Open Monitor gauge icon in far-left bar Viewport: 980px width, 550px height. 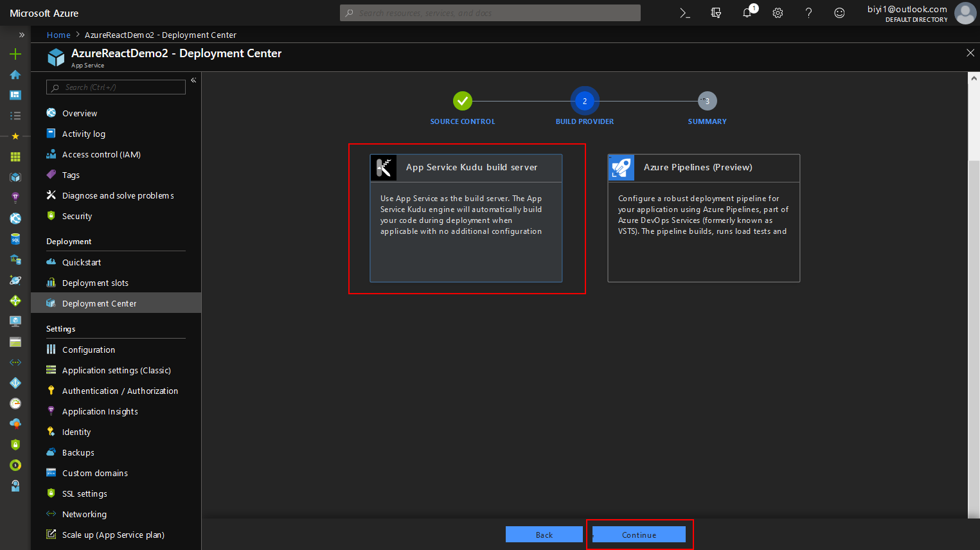click(15, 404)
